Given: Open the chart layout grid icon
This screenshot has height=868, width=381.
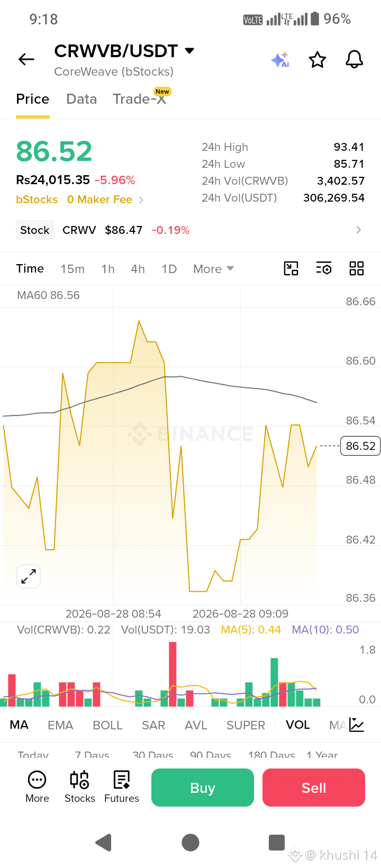Looking at the screenshot, I should tap(357, 268).
